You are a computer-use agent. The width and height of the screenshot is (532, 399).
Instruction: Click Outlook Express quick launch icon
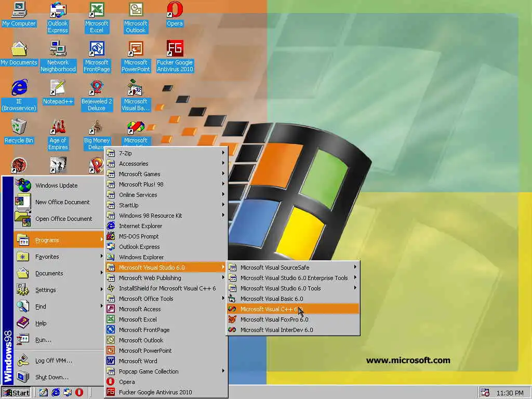pos(68,392)
